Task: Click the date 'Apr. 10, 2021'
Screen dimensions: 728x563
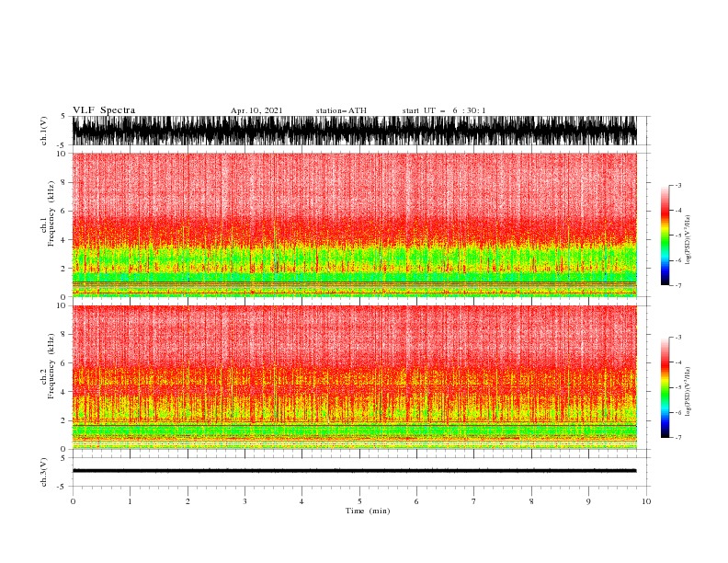Action: click(x=256, y=110)
